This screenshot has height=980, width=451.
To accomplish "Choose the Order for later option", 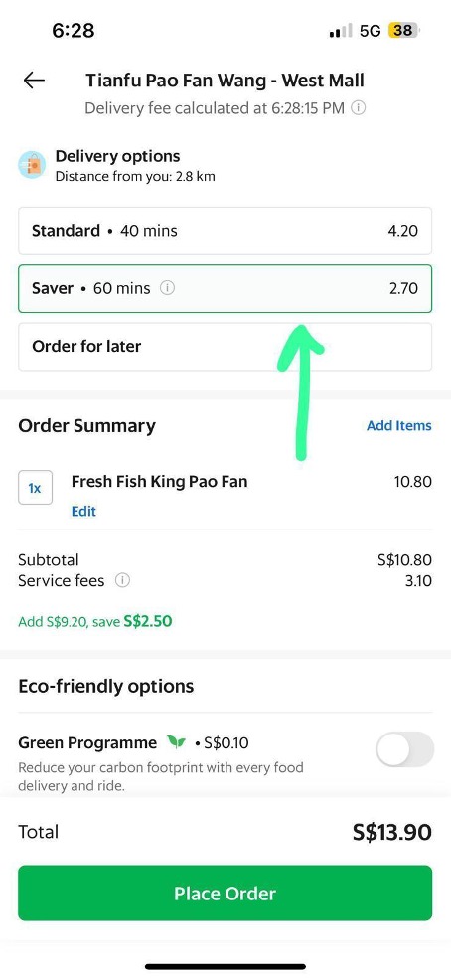I will pos(225,346).
